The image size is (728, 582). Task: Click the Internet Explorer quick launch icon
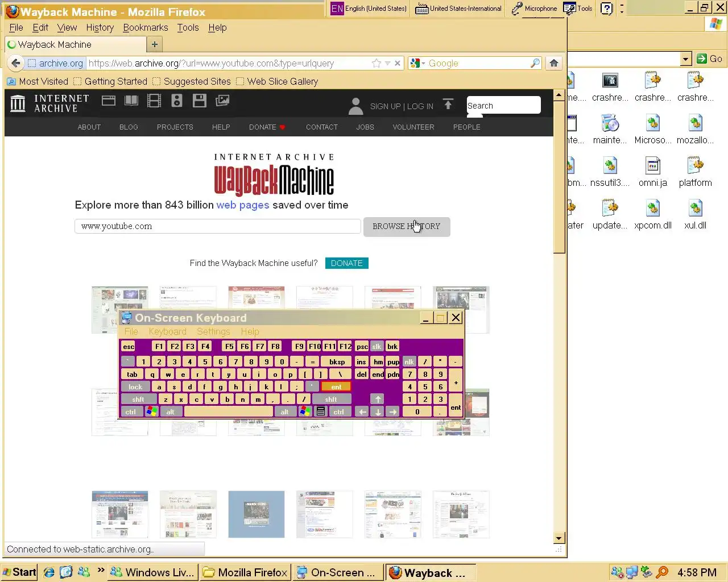pos(49,572)
